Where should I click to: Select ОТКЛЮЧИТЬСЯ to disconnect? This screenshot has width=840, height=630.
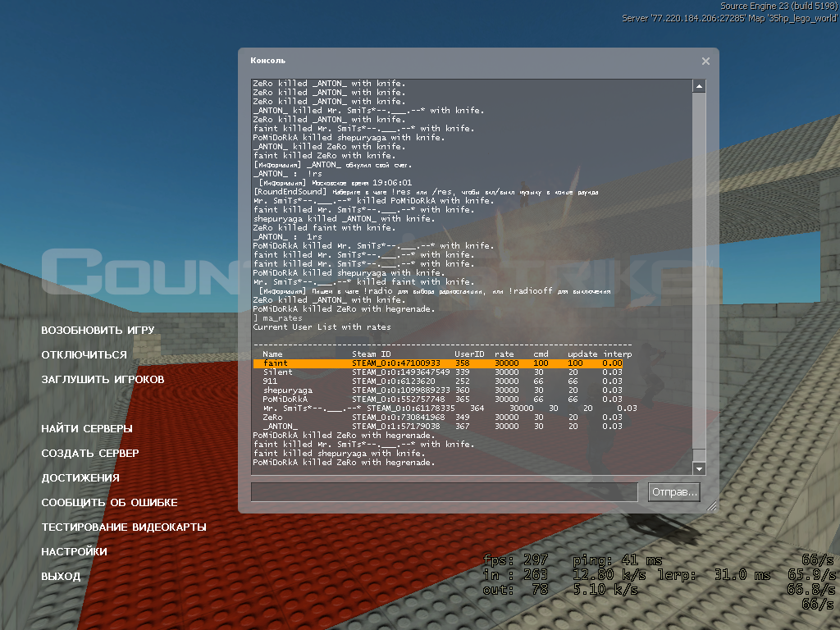pos(84,354)
